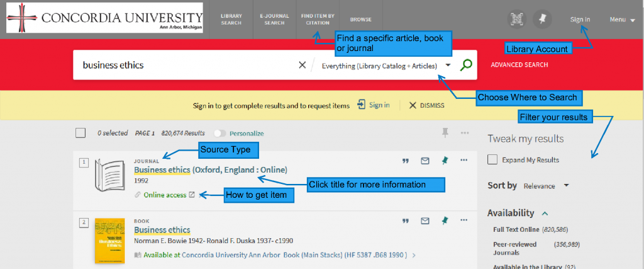Email the Norman Bowie book result
The image size is (644, 269).
click(425, 221)
